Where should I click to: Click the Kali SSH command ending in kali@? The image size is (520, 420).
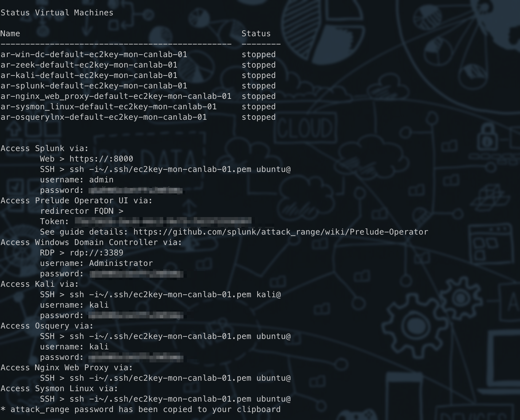175,294
